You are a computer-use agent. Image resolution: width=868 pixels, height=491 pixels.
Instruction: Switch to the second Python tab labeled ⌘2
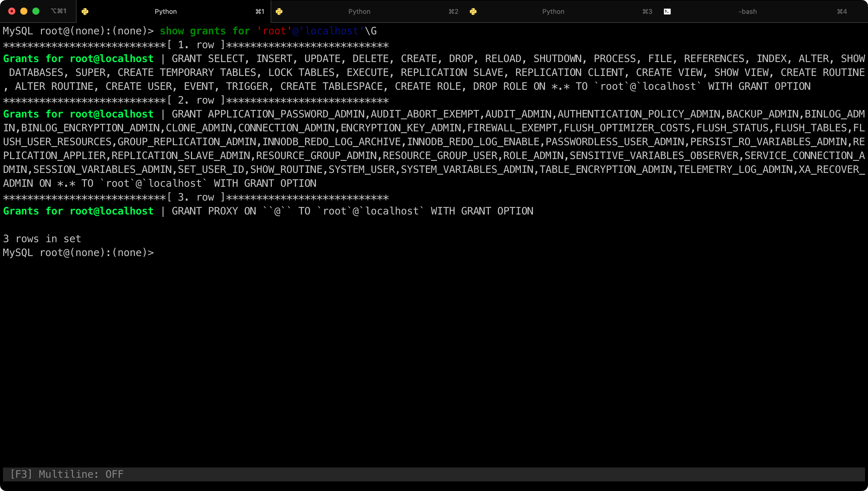359,11
